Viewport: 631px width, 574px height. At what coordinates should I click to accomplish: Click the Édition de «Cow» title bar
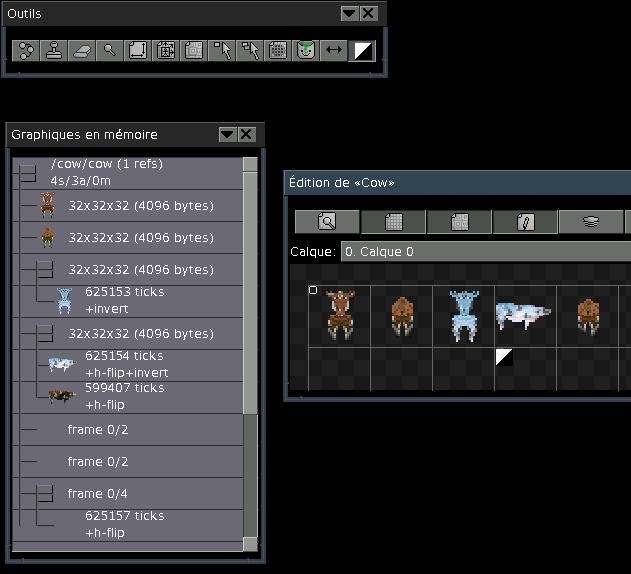tap(458, 183)
